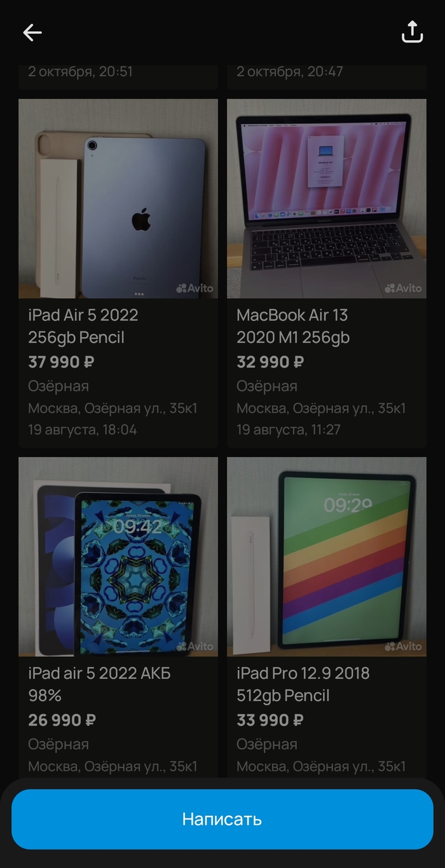Tap the Avito watermark on the MacBook photo

click(403, 288)
